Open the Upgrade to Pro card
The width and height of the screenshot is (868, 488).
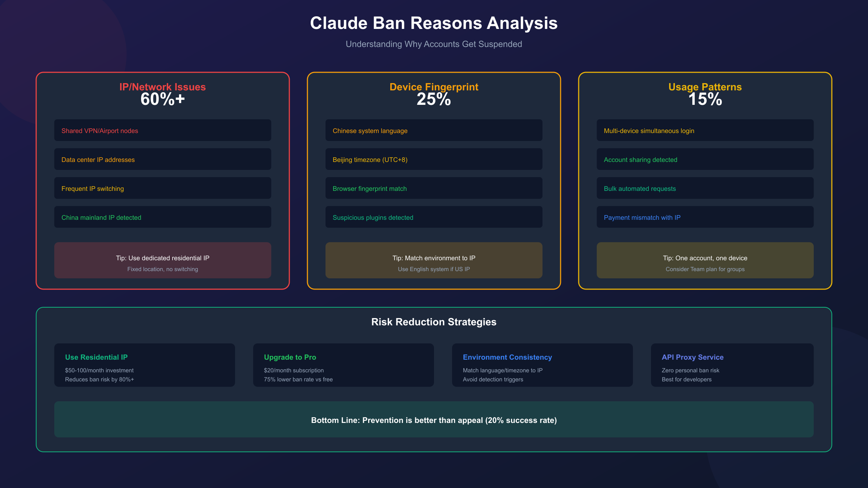pyautogui.click(x=343, y=365)
